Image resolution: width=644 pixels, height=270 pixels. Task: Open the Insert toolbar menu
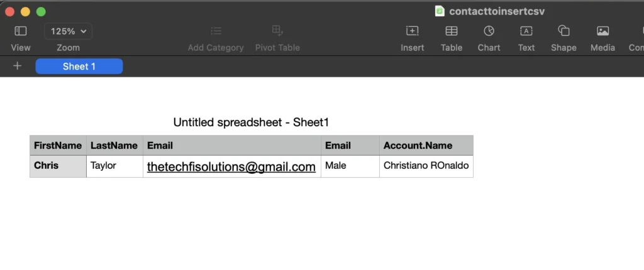[x=412, y=31]
